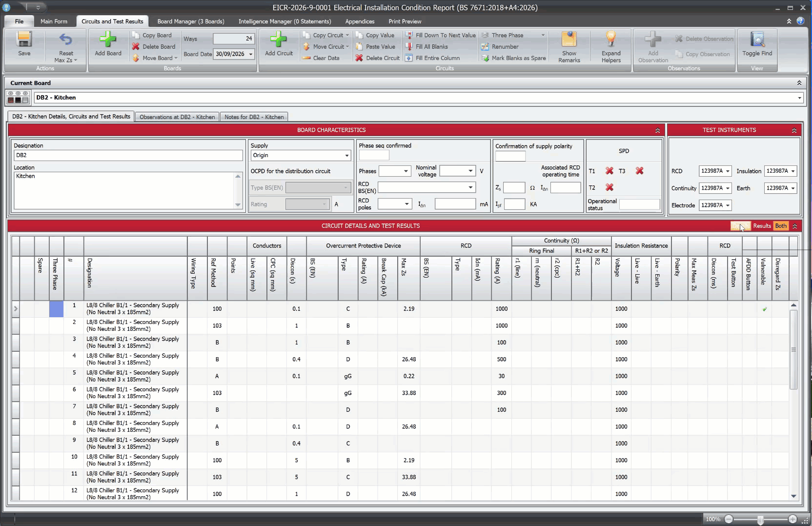
Task: Open the Observations at DB2 - Kitchen tab
Action: 177,117
